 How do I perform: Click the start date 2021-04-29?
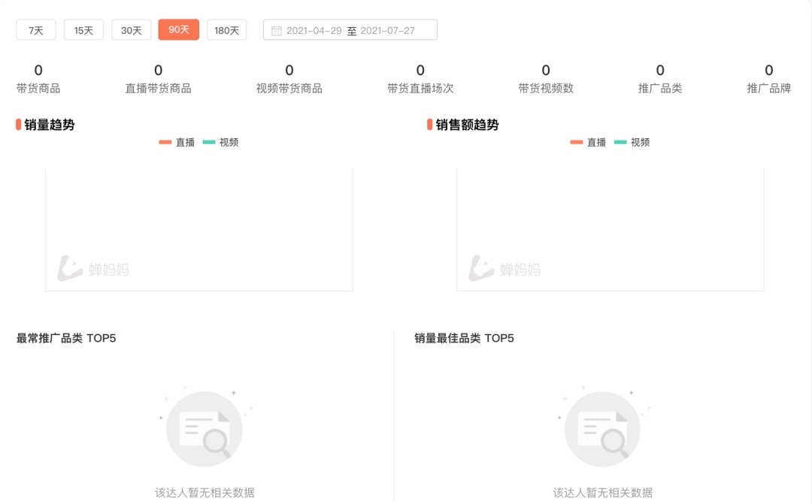point(314,31)
